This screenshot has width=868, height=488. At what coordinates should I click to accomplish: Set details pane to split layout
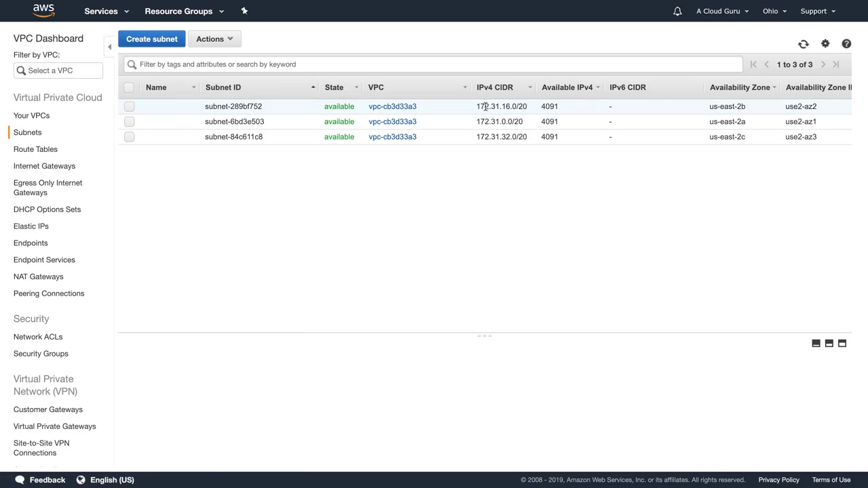click(x=829, y=344)
